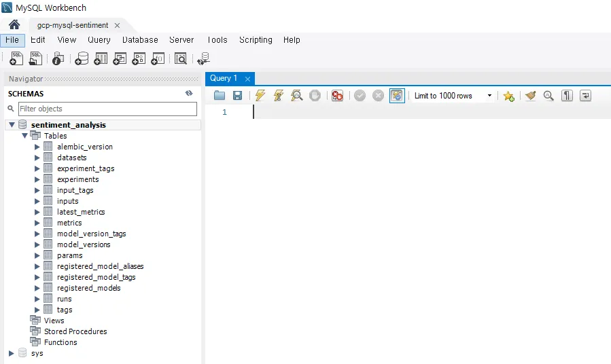611x364 pixels.
Task: Open the Help menu
Action: point(292,40)
